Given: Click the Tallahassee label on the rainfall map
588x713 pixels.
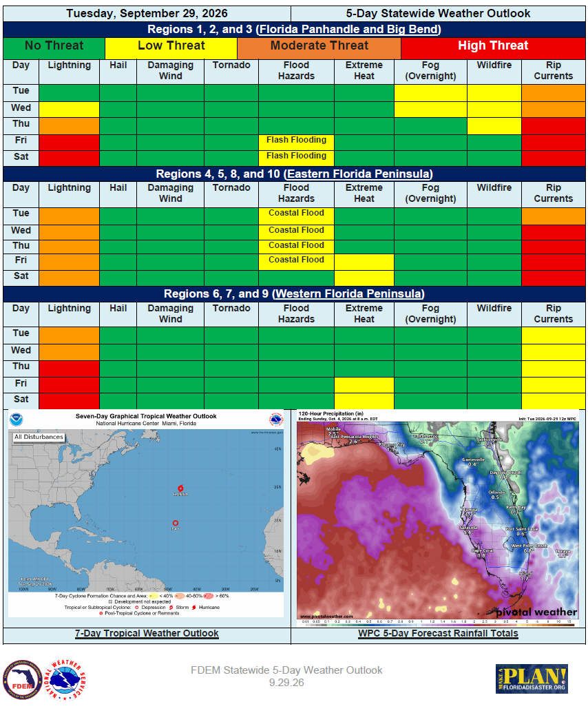Looking at the screenshot, I should coord(426,436).
